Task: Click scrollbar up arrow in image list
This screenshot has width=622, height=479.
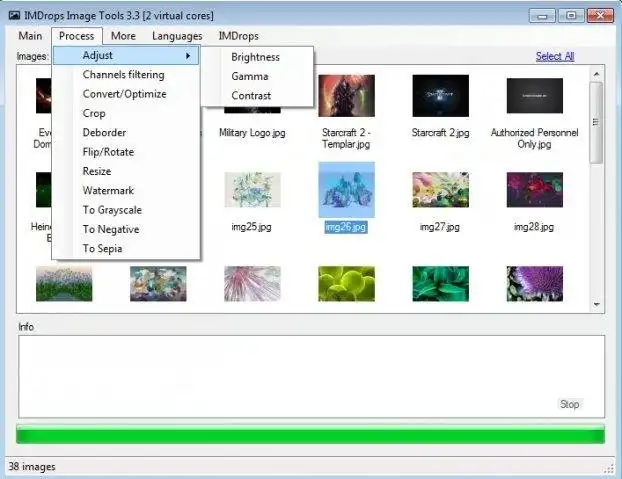Action: tap(596, 74)
